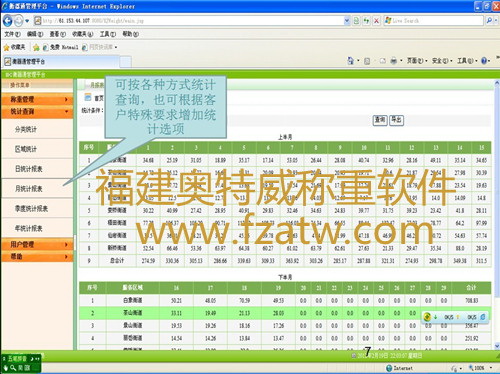This screenshot has width=500, height=374.
Task: Click total cell 708.83 in lower table
Action: click(x=471, y=300)
